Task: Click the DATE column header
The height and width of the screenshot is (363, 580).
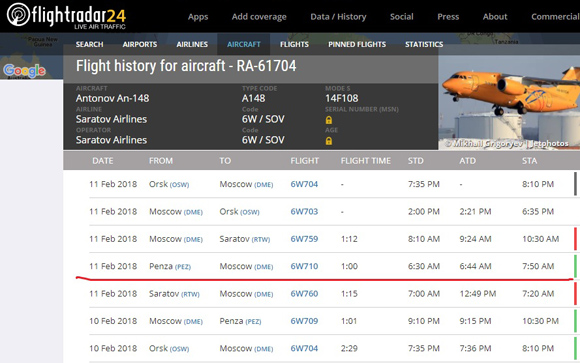Action: point(103,161)
